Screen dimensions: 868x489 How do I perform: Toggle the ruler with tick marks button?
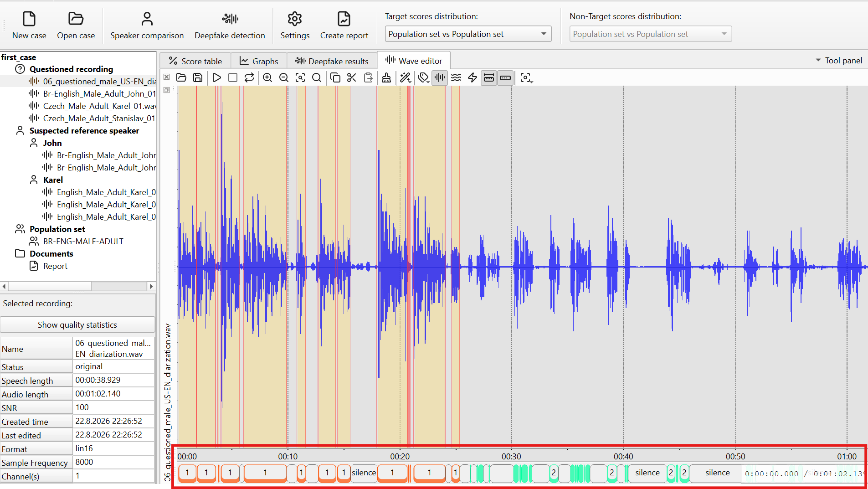click(489, 77)
